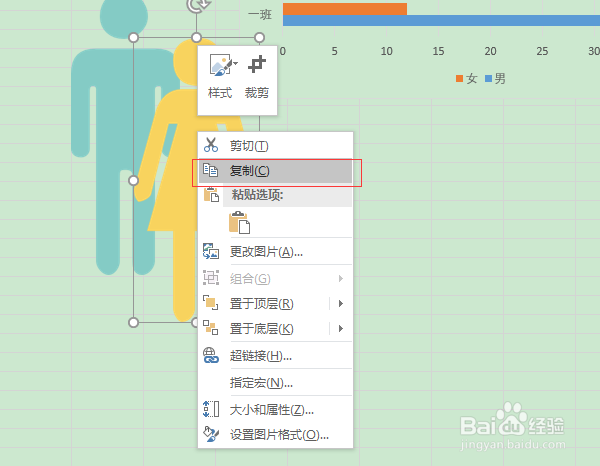Click the orange 女 bar for 一班
The width and height of the screenshot is (600, 466).
[344, 9]
